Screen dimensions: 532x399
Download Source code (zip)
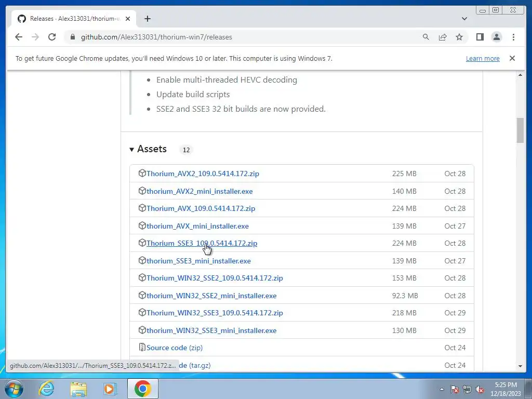pos(175,348)
